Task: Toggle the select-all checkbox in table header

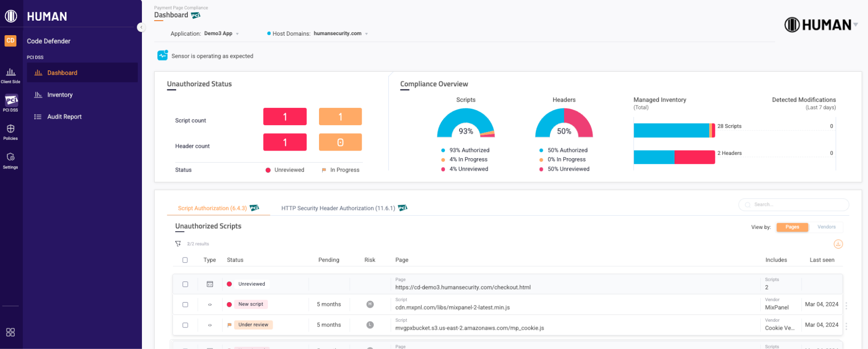Action: 185,260
